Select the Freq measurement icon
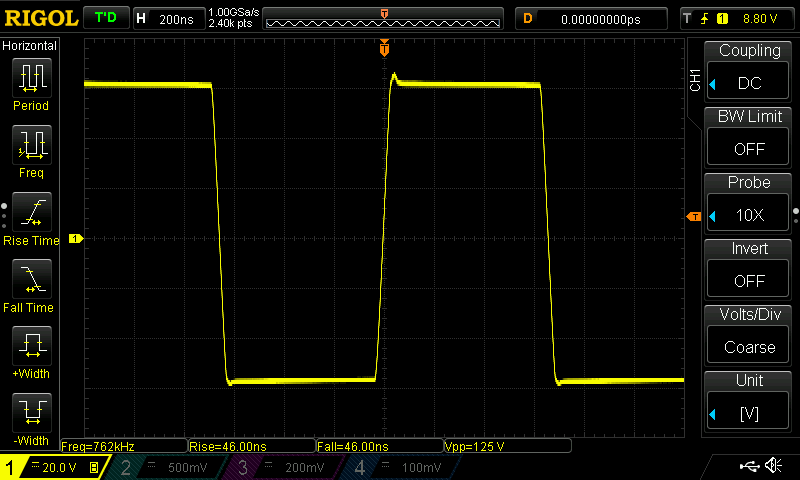Image resolution: width=800 pixels, height=480 pixels. [32, 145]
